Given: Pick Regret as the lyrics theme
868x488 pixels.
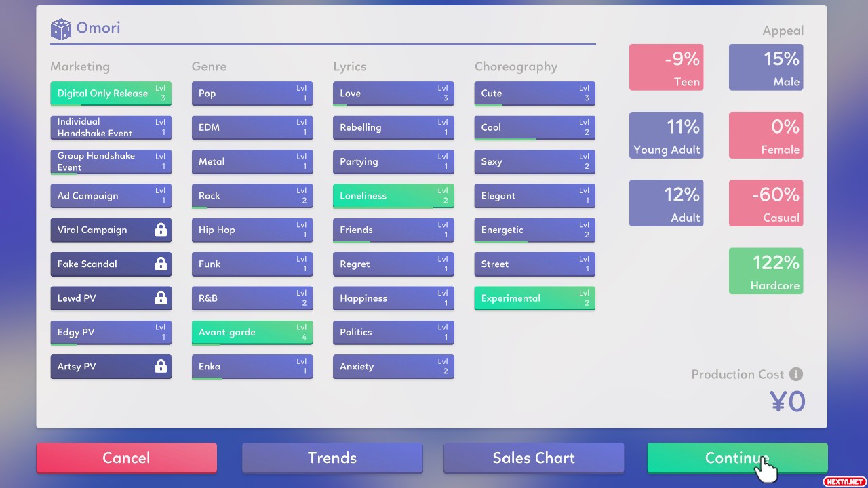Looking at the screenshot, I should tap(393, 264).
